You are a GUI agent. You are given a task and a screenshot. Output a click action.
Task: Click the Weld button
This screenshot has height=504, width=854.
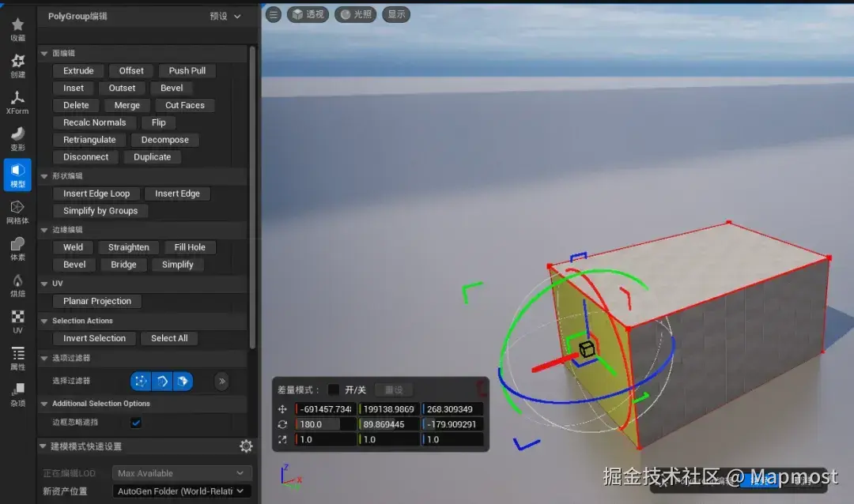(73, 247)
